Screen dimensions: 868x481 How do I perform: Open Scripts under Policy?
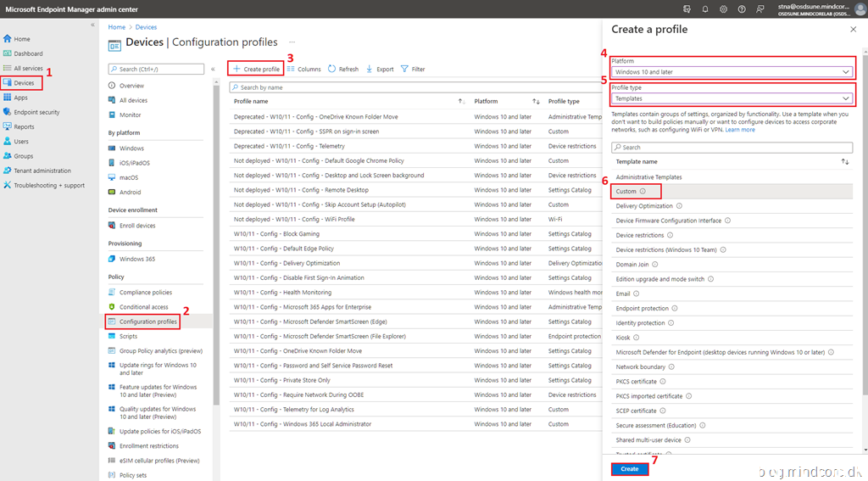coord(122,337)
